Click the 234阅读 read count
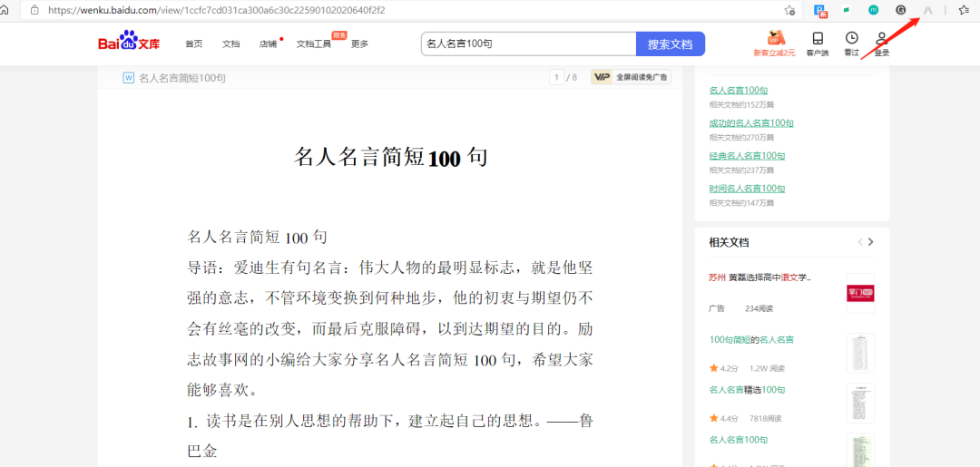 [759, 308]
